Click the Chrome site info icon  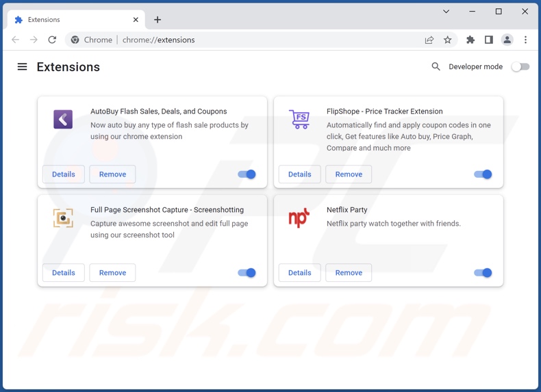pos(75,40)
